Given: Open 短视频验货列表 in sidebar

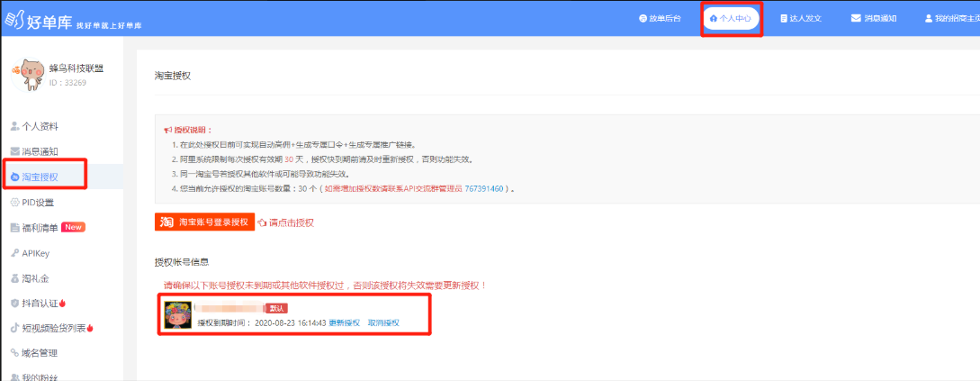Looking at the screenshot, I should 52,328.
